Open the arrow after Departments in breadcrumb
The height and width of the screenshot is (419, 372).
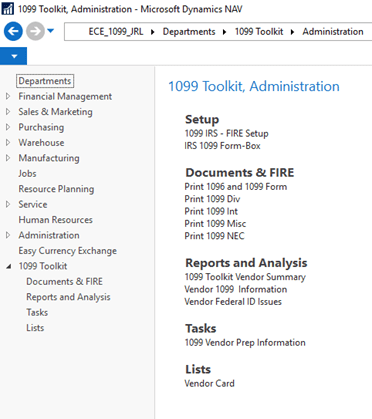click(x=224, y=32)
